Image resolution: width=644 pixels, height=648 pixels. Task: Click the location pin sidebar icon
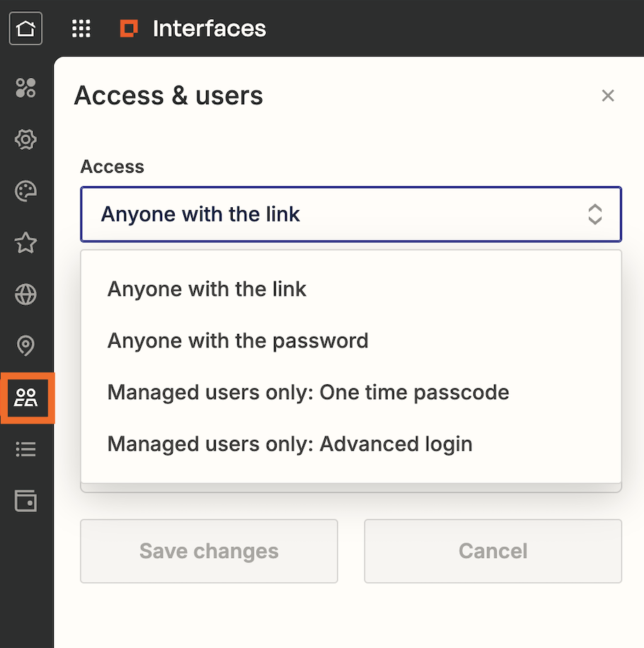click(25, 346)
